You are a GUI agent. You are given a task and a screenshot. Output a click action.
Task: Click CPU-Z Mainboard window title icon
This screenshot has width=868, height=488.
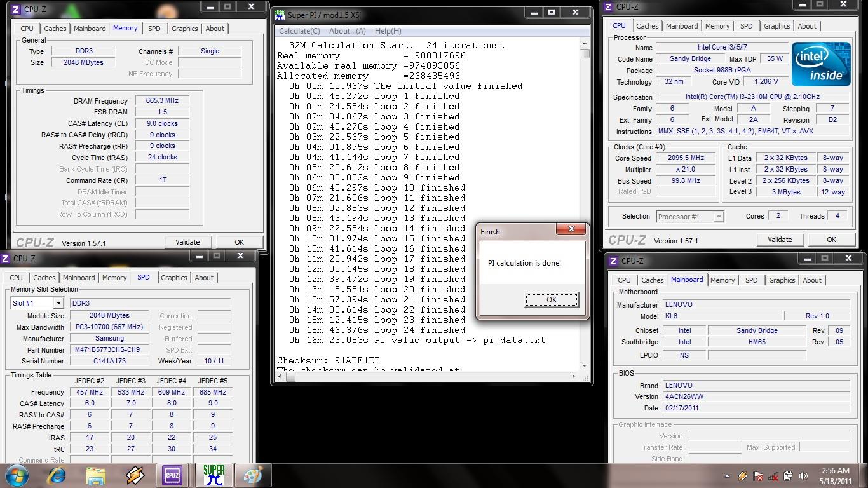click(613, 261)
